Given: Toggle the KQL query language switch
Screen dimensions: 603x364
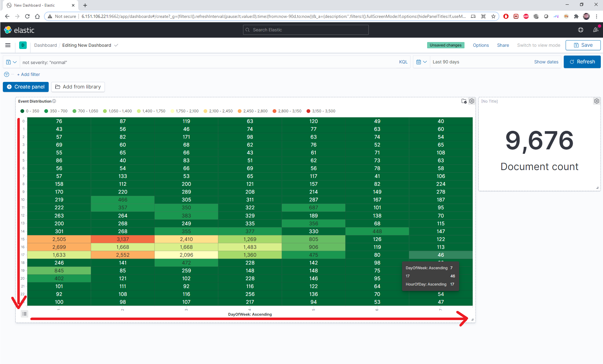Looking at the screenshot, I should pos(403,62).
